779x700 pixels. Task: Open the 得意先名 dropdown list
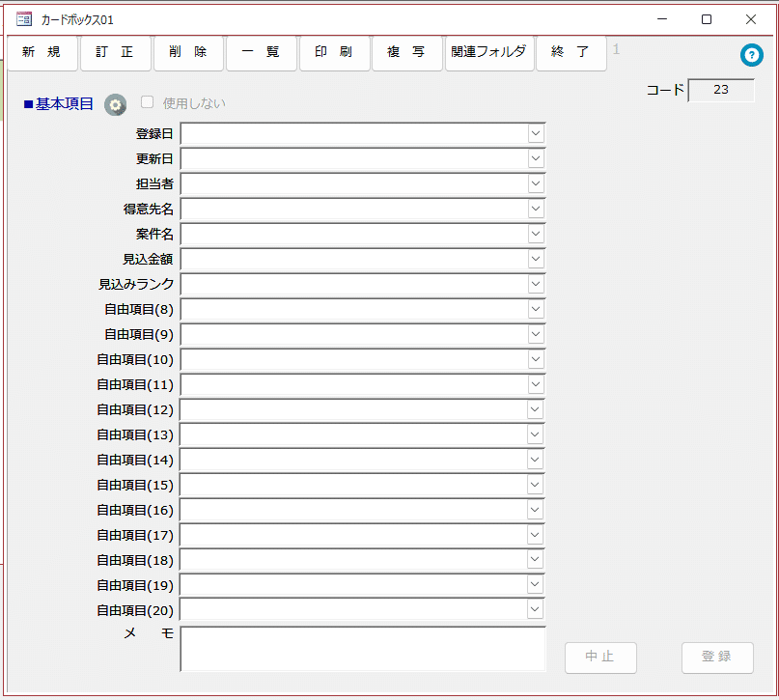pyautogui.click(x=536, y=209)
